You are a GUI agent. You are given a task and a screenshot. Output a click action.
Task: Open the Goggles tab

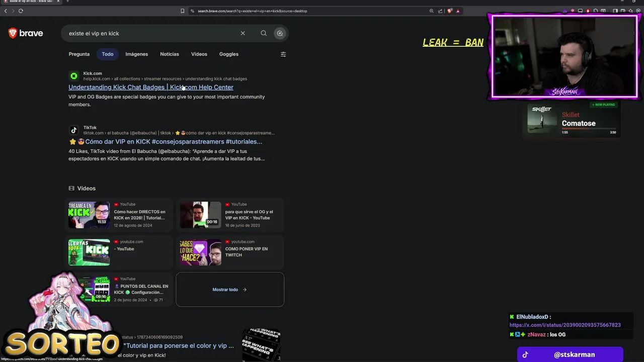(229, 54)
